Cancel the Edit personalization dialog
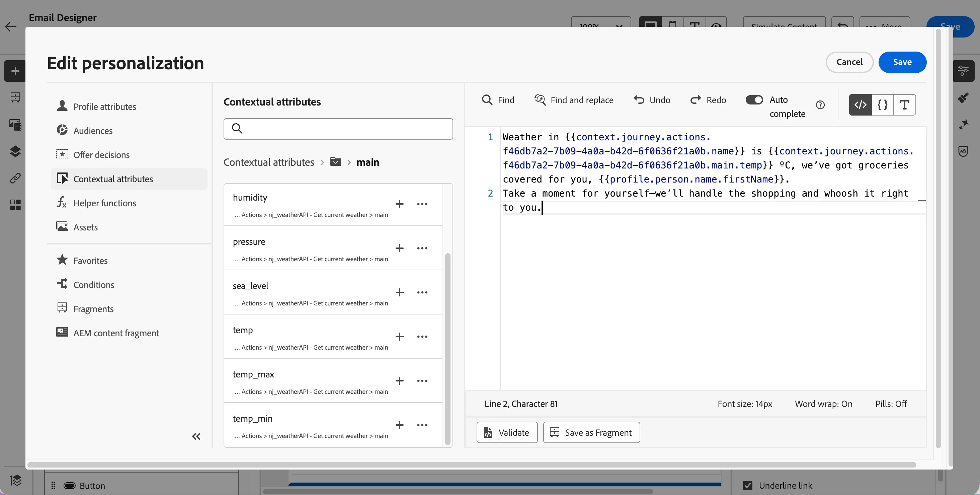 (849, 62)
